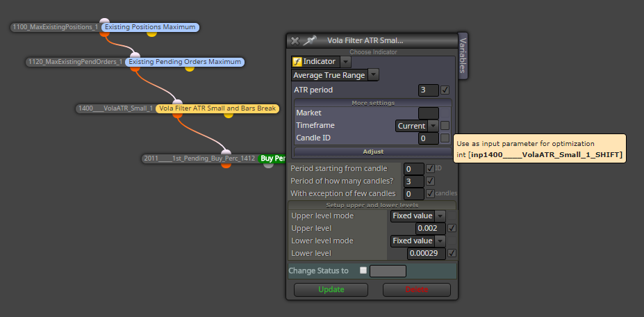The width and height of the screenshot is (644, 317).
Task: Edit the Candle ID value field
Action: [x=429, y=138]
